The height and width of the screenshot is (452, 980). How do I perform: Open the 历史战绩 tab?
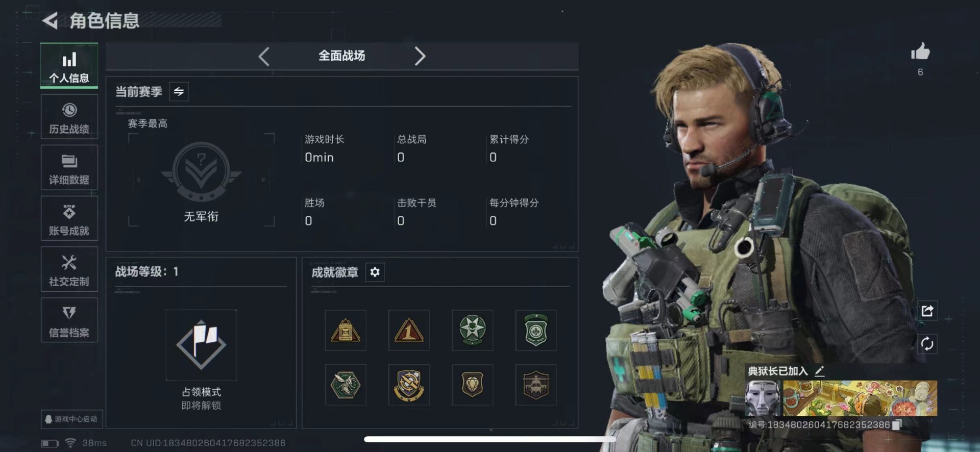pyautogui.click(x=69, y=117)
